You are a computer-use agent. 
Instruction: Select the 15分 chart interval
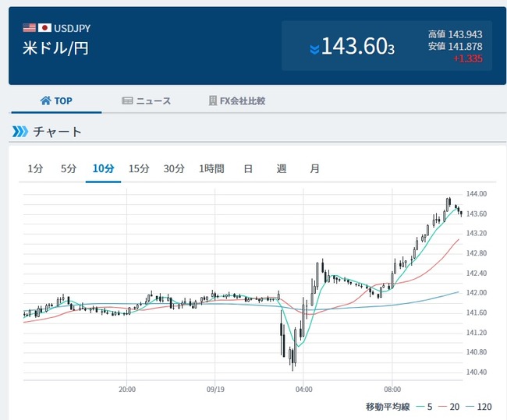point(139,168)
